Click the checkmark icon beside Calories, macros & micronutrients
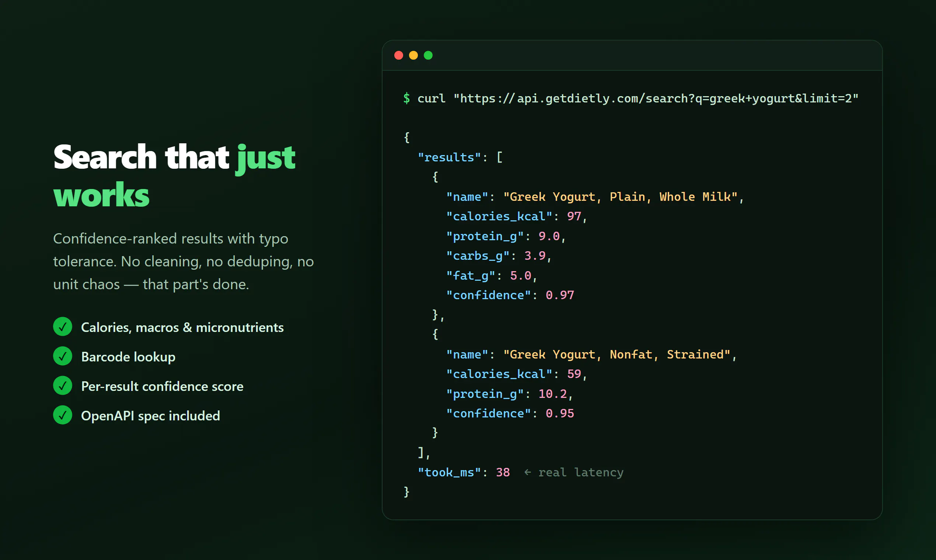 click(63, 327)
